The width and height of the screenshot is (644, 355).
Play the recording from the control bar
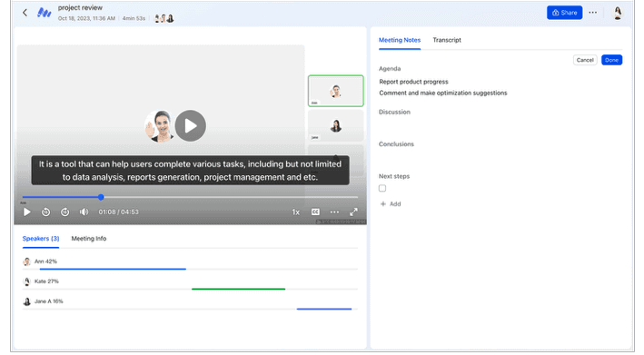[26, 212]
